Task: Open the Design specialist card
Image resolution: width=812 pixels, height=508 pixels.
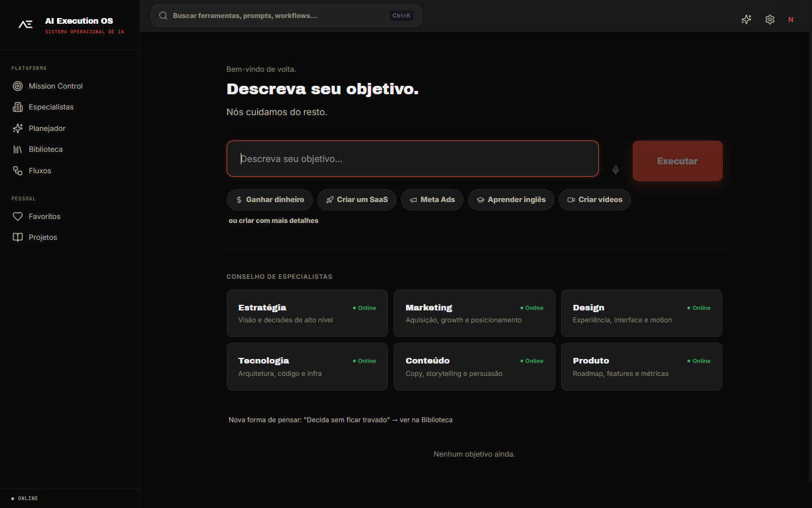Action: click(642, 313)
